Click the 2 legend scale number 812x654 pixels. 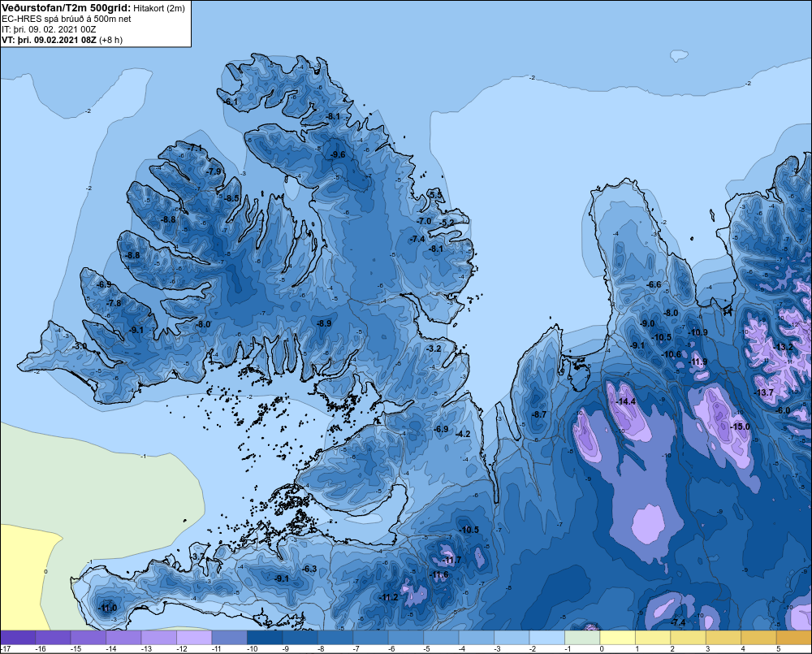pos(672,649)
